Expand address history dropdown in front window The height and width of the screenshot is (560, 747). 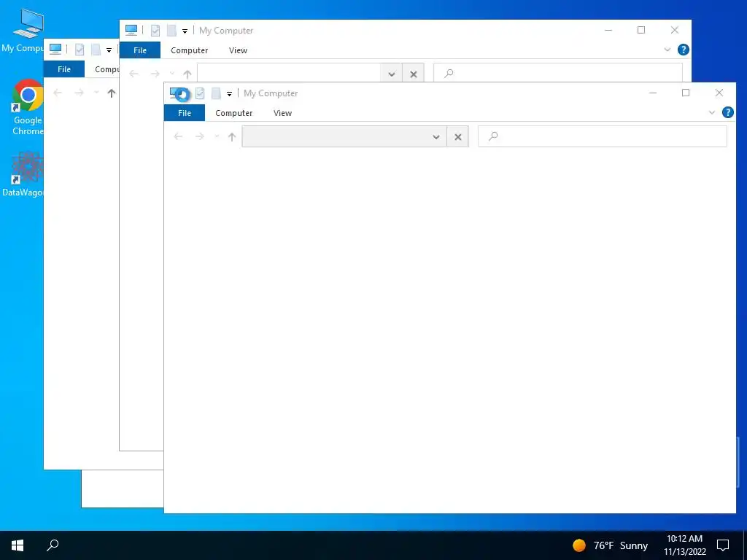point(436,136)
